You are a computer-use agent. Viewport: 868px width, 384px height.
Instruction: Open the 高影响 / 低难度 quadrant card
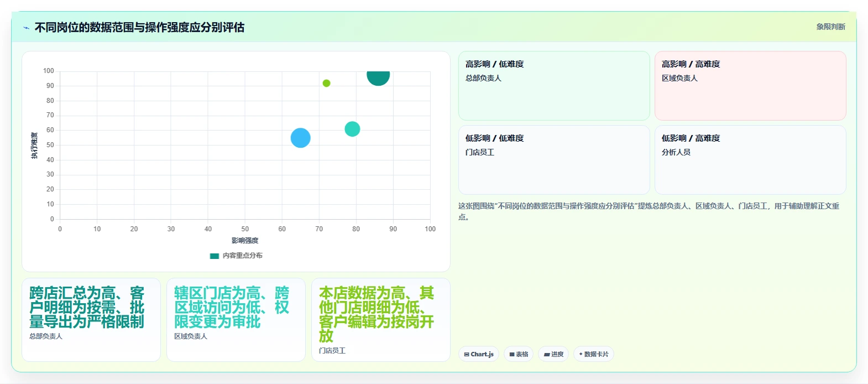tap(554, 86)
